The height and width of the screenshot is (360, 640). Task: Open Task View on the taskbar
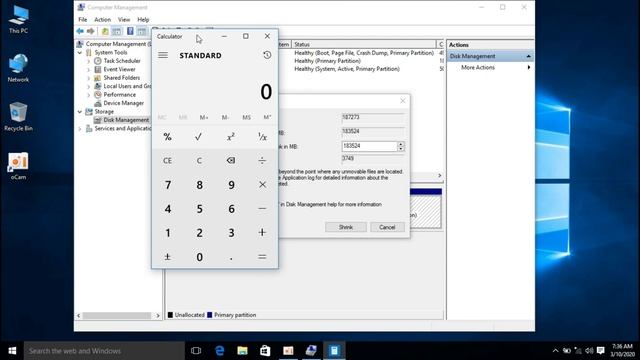point(196,351)
